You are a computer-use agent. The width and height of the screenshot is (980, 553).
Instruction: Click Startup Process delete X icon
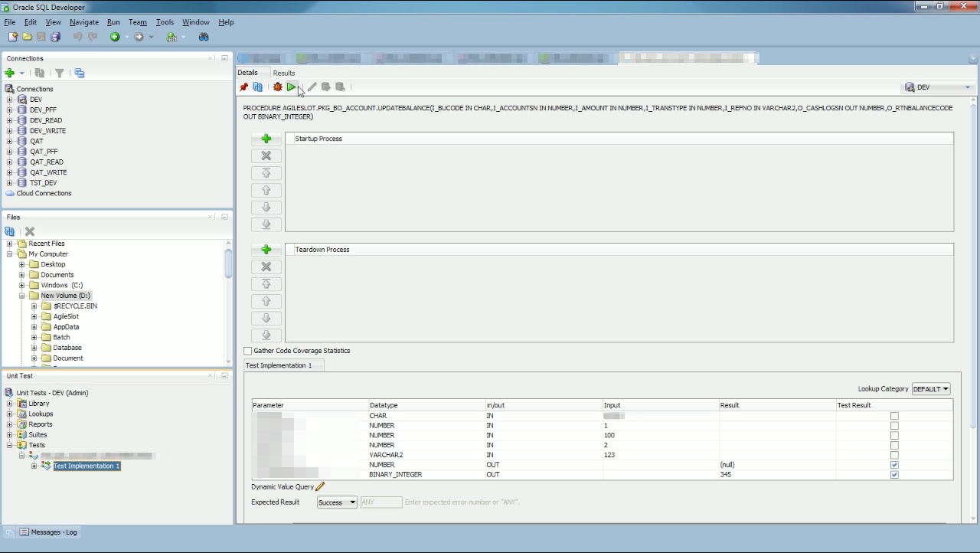pos(266,155)
